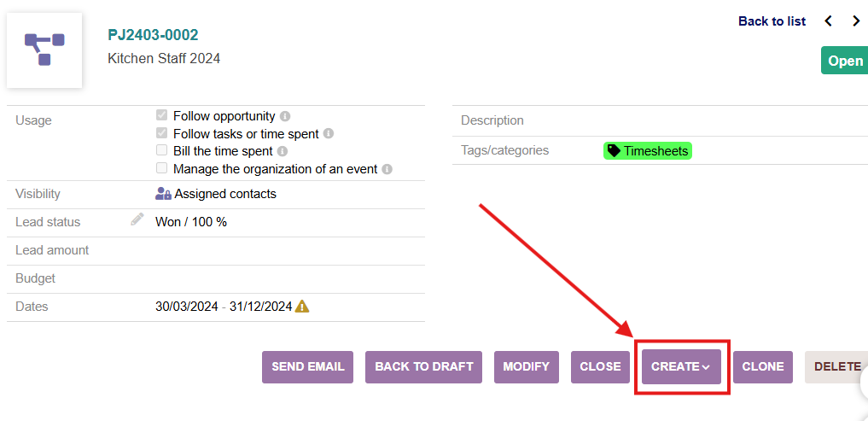Go to next record with right chevron

tap(856, 21)
